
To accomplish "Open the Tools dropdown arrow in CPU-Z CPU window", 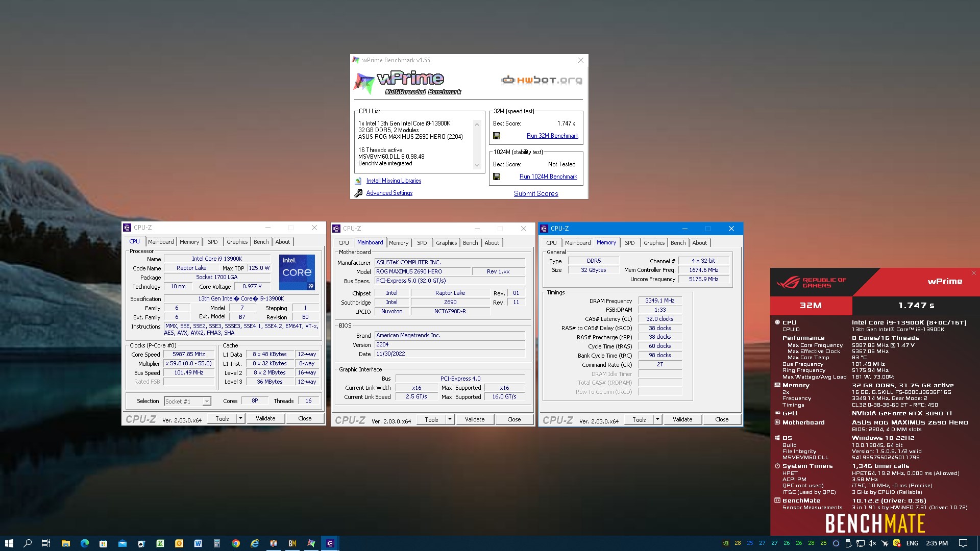I will (x=240, y=418).
